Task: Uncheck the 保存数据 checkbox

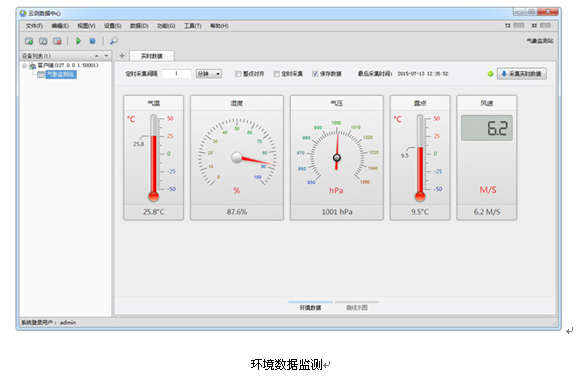Action: coord(315,74)
